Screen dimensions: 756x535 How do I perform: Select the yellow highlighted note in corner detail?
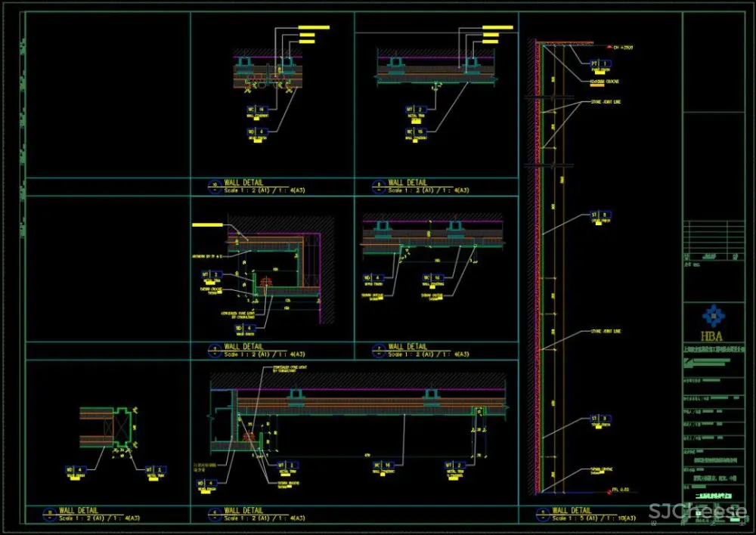(x=209, y=225)
